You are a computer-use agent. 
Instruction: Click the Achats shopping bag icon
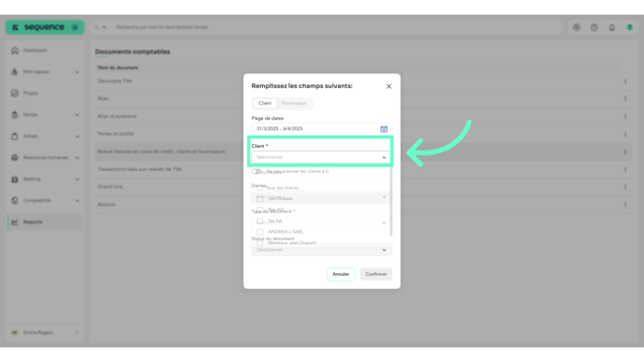coord(15,137)
